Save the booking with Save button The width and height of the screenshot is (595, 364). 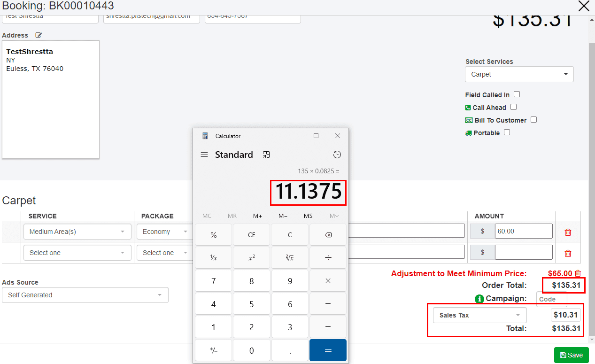coord(571,355)
